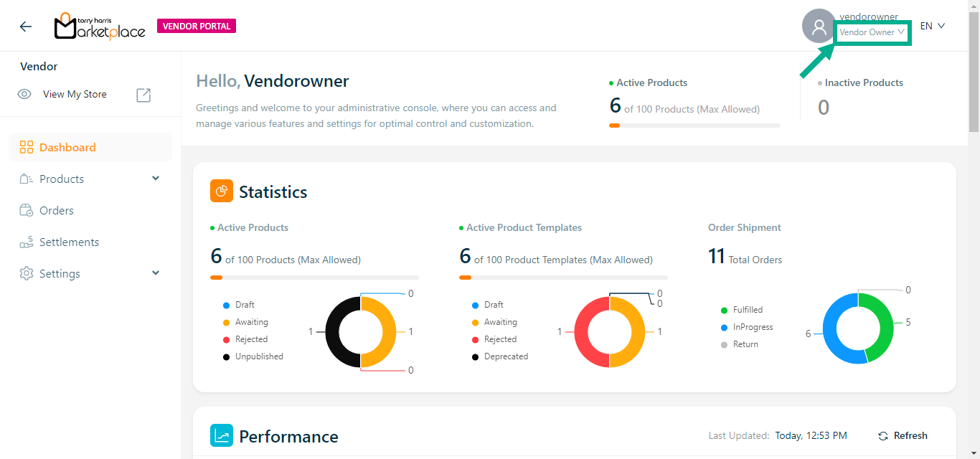Screen dimensions: 980x459
Task: Click the Refresh button in Performance
Action: point(903,436)
